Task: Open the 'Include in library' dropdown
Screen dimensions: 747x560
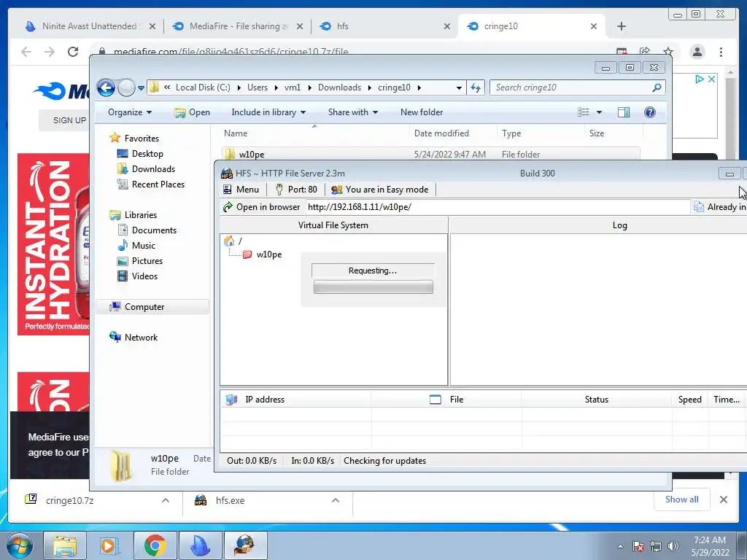Action: [268, 112]
